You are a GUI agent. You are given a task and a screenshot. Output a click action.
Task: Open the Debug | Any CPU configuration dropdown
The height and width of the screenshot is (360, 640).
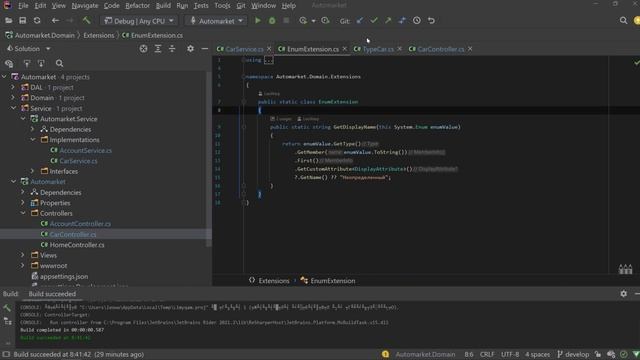(x=139, y=21)
